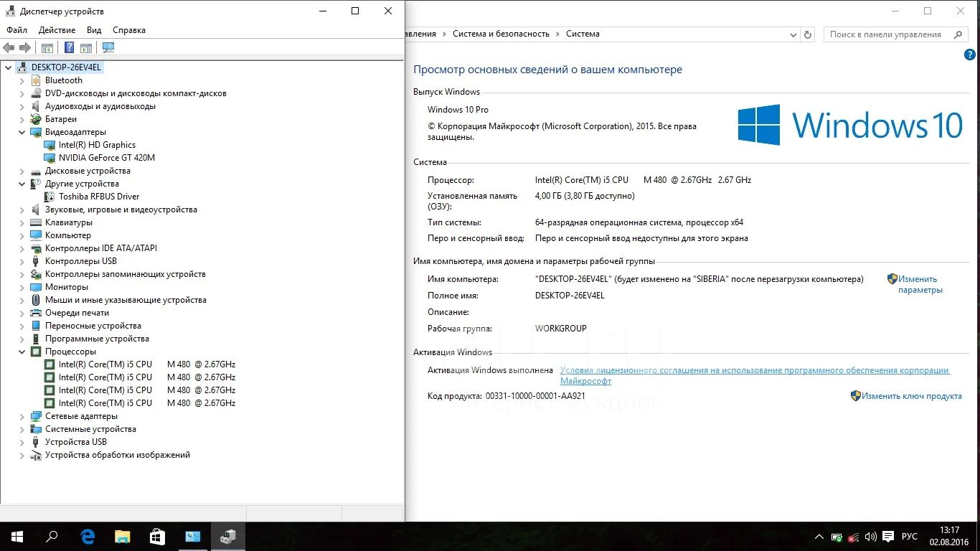The image size is (980, 551).
Task: Switch to Device Manager taskbar button
Action: (x=228, y=537)
